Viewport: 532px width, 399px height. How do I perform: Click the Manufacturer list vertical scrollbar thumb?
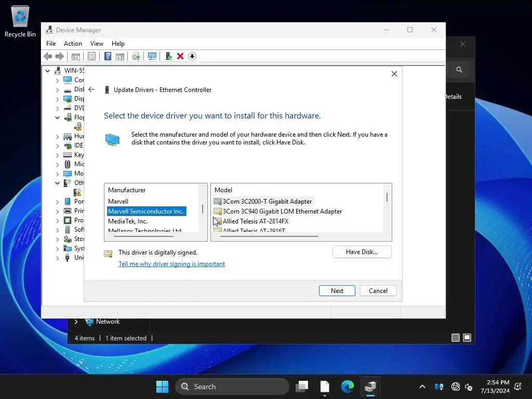203,209
